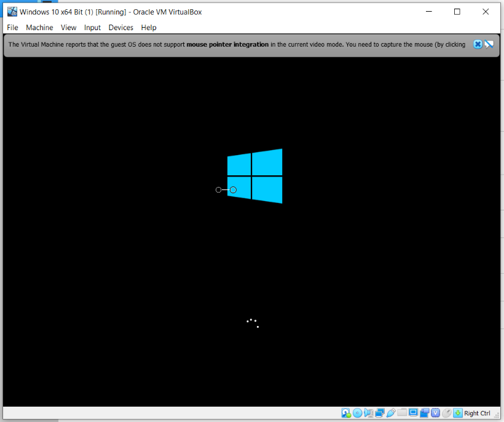Click the display status icon
The width and height of the screenshot is (504, 422).
click(414, 413)
